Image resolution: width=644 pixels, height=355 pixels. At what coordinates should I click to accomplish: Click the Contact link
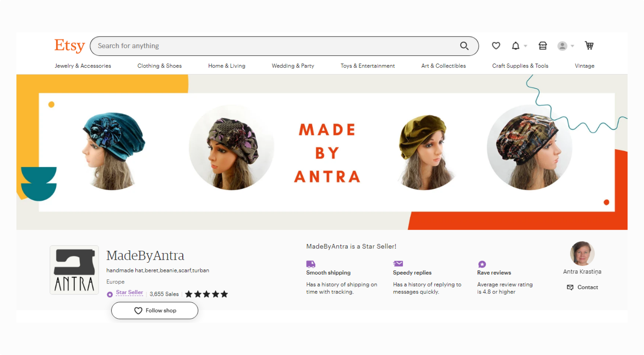coord(587,287)
